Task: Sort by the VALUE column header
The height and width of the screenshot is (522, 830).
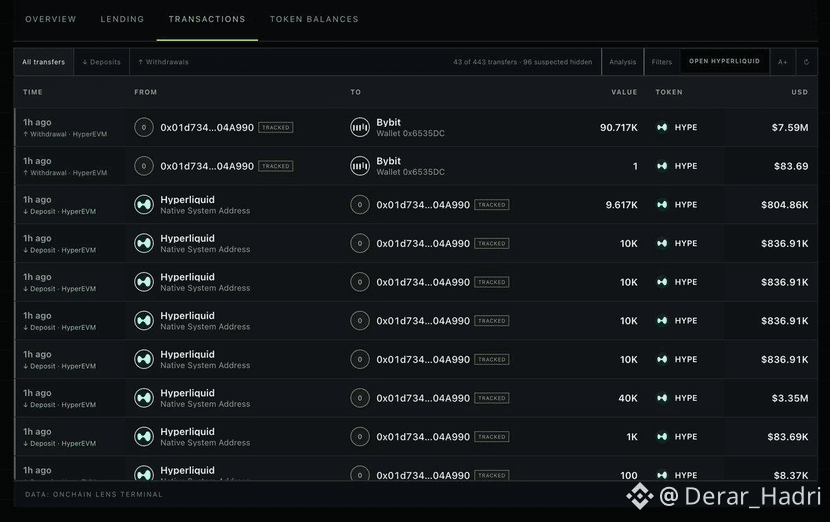Action: point(624,92)
